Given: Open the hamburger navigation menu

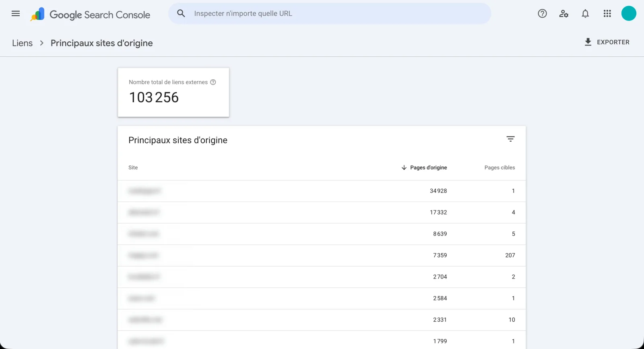Looking at the screenshot, I should click(x=16, y=14).
